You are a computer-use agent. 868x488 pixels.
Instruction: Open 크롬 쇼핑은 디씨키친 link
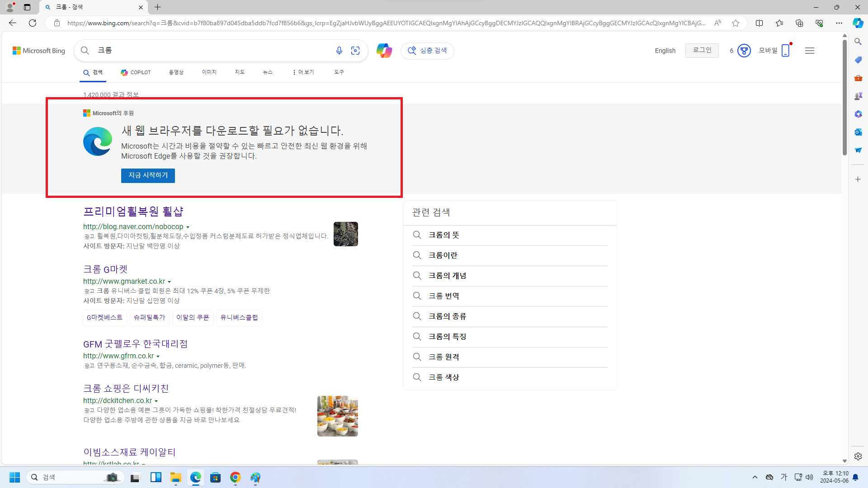point(126,389)
